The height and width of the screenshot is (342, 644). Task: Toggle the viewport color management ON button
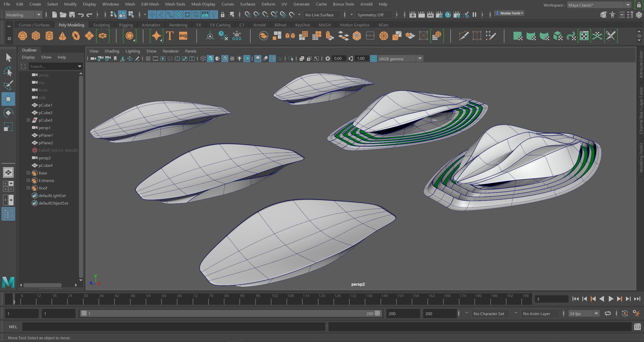pos(374,59)
